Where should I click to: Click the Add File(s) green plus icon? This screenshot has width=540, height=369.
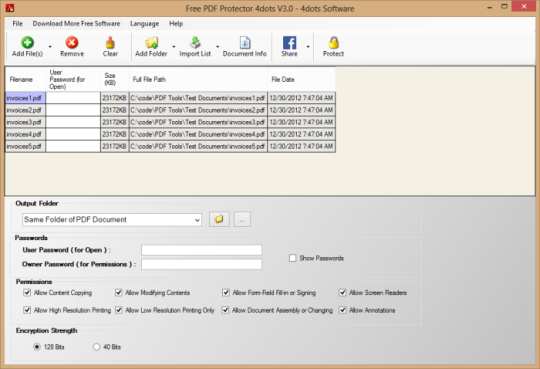point(27,42)
